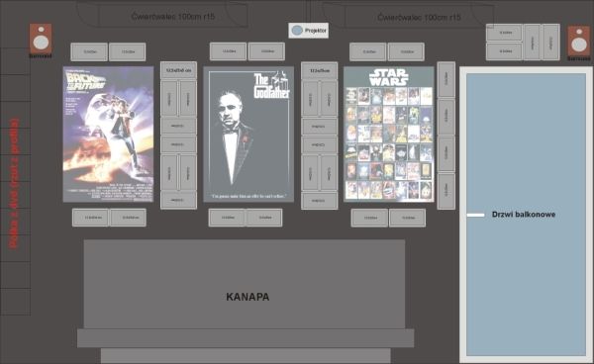Select the Star Wars poster collage
The height and width of the screenshot is (364, 594).
(389, 135)
